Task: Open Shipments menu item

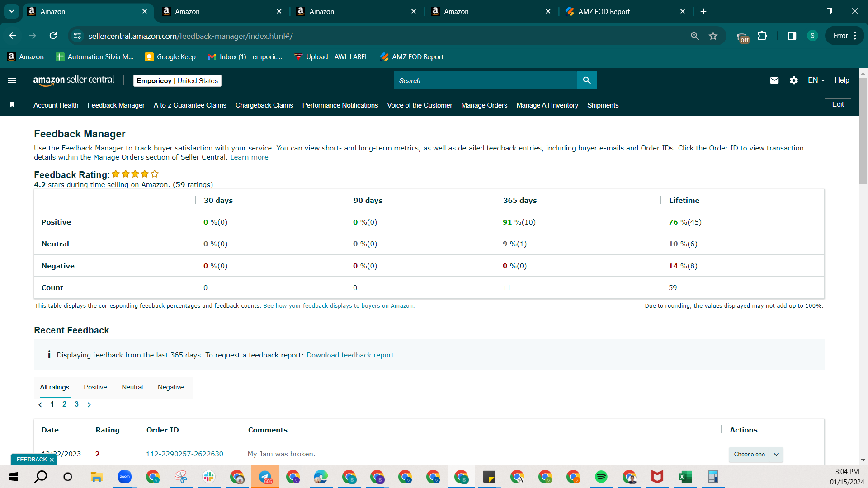Action: pos(603,105)
